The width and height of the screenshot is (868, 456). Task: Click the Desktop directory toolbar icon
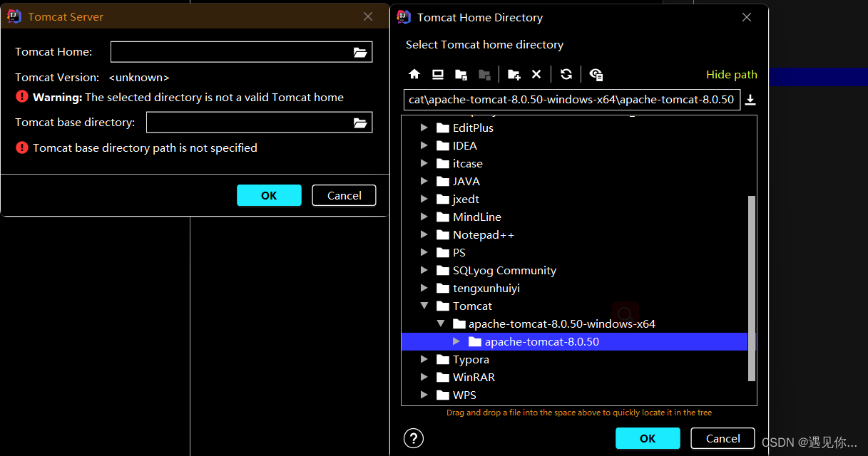pyautogui.click(x=438, y=74)
